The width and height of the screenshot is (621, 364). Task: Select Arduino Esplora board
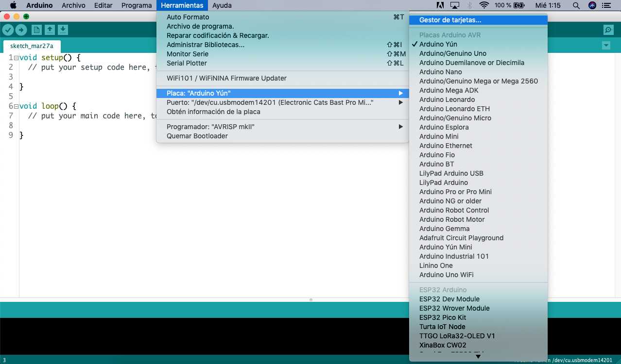(x=478, y=127)
